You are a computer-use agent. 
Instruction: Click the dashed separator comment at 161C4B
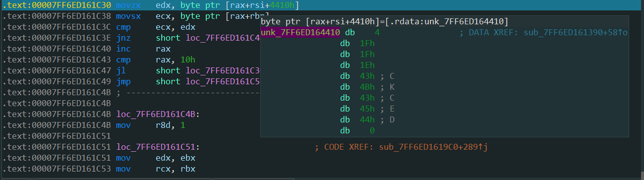click(188, 92)
